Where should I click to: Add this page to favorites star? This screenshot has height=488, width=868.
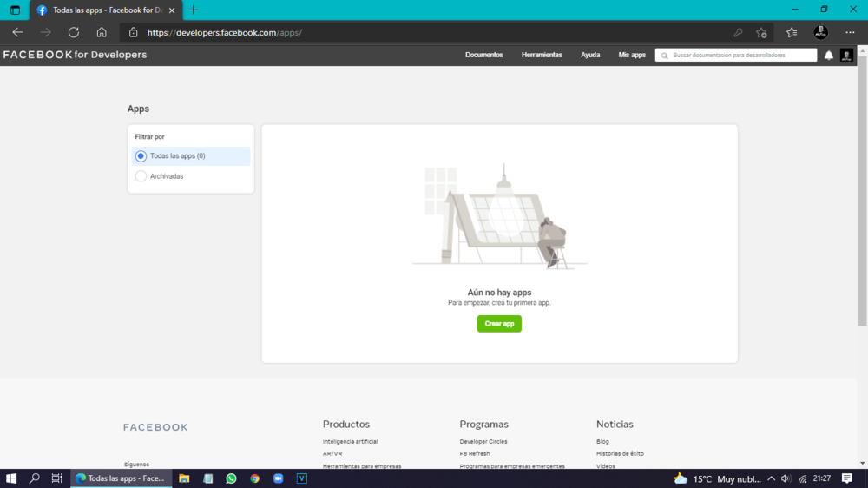[761, 32]
